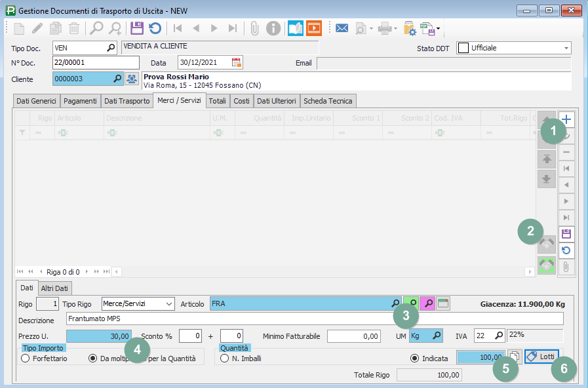588x388 pixels.
Task: Open calendar picker next to Data field
Action: 237,62
